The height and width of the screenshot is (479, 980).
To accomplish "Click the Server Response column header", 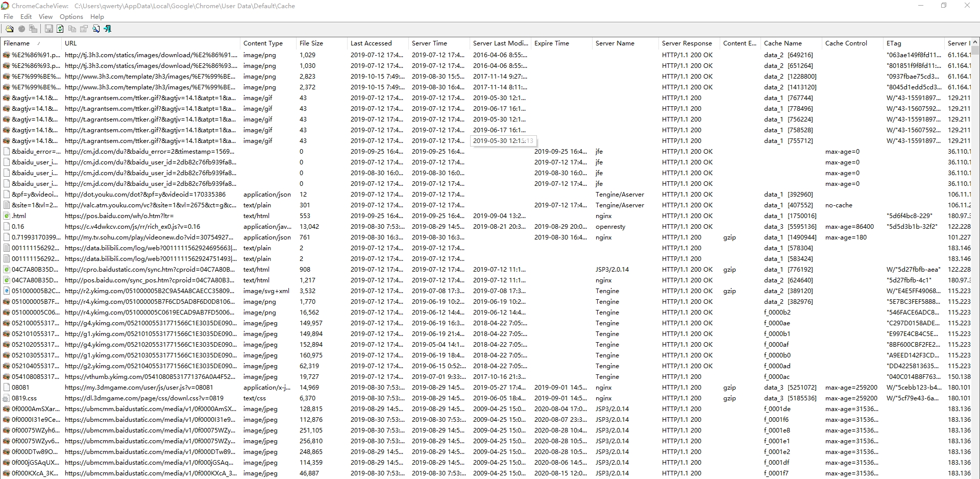I will click(689, 43).
